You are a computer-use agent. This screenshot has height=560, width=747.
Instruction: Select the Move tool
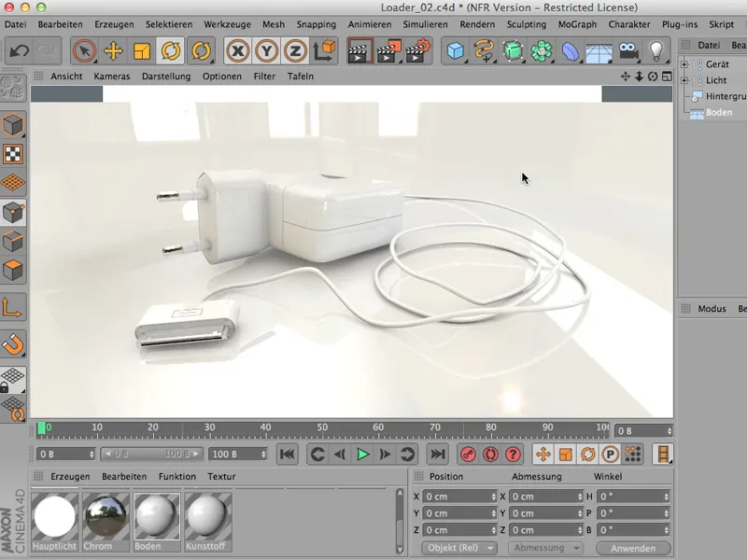[113, 50]
